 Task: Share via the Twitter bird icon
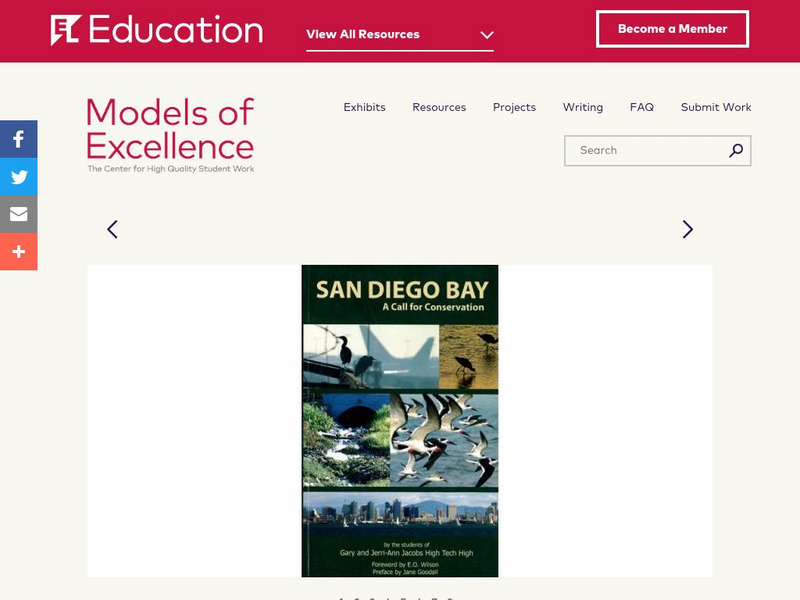tap(18, 177)
